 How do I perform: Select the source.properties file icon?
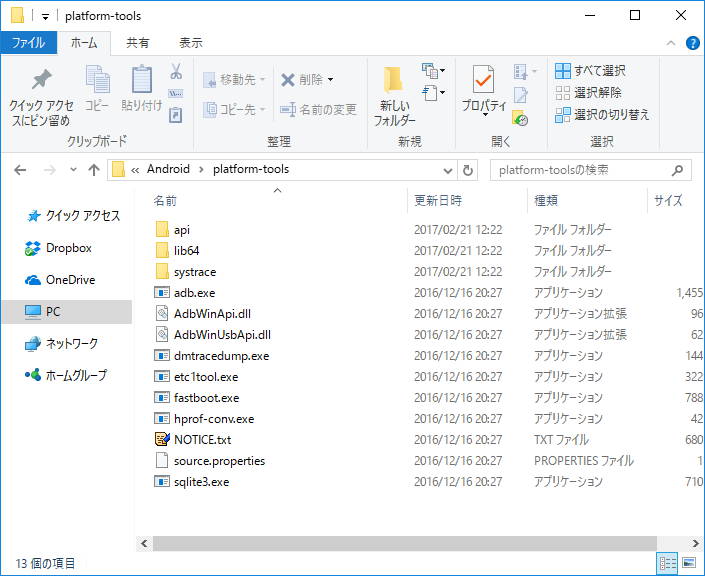coord(162,460)
